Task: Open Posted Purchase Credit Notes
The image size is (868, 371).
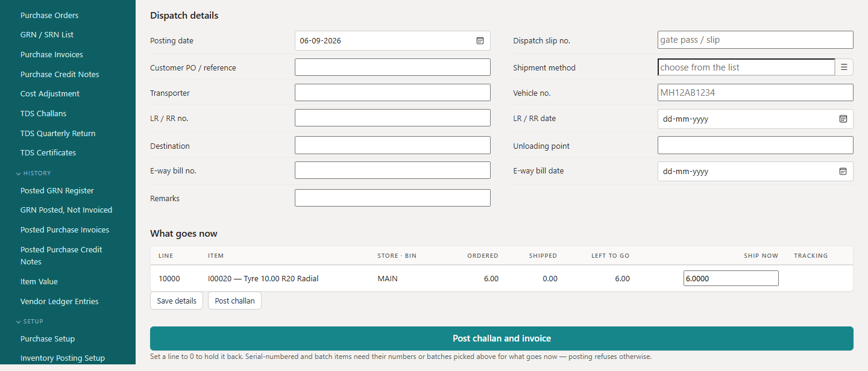Action: pos(61,255)
